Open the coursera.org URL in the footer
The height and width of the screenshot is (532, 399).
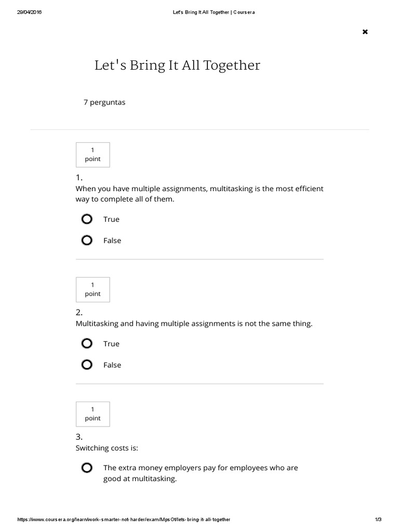click(x=124, y=520)
